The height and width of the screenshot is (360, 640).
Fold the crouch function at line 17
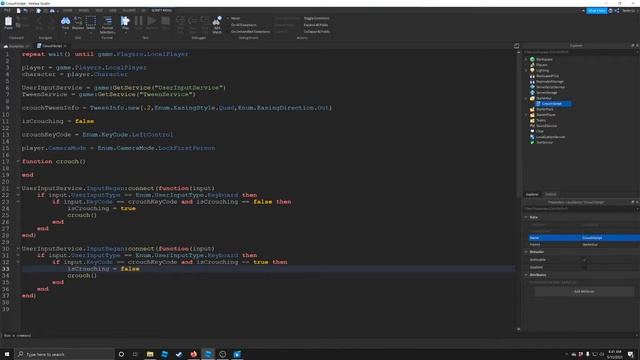[18, 162]
